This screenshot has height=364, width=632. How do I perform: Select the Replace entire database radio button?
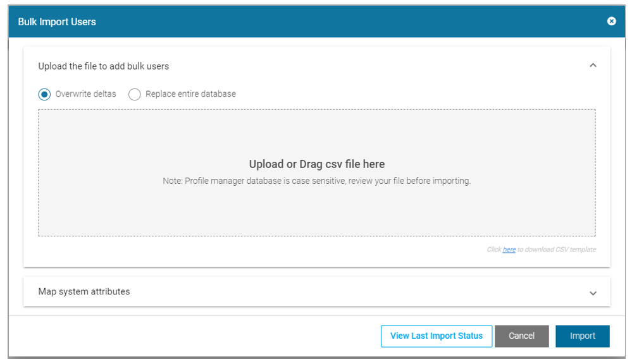[x=134, y=94]
